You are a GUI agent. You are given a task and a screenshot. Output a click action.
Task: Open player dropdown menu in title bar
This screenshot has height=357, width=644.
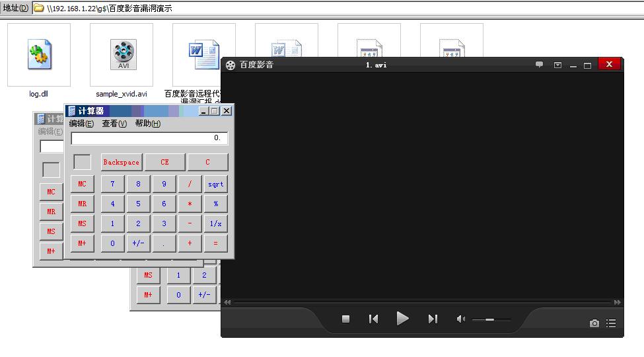pyautogui.click(x=557, y=65)
